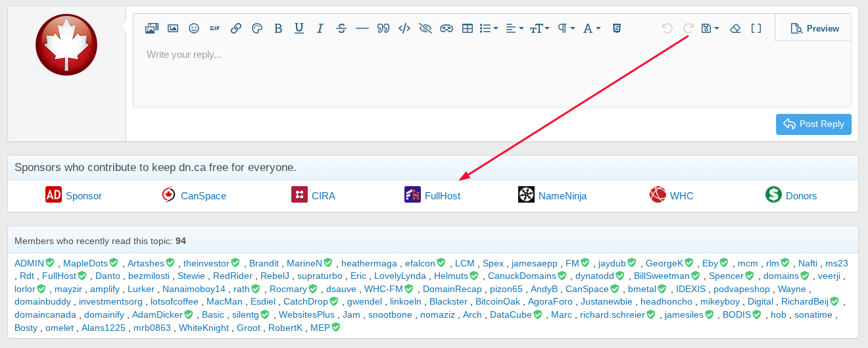Toggle strikethrough formatting
The width and height of the screenshot is (868, 348).
(x=341, y=28)
